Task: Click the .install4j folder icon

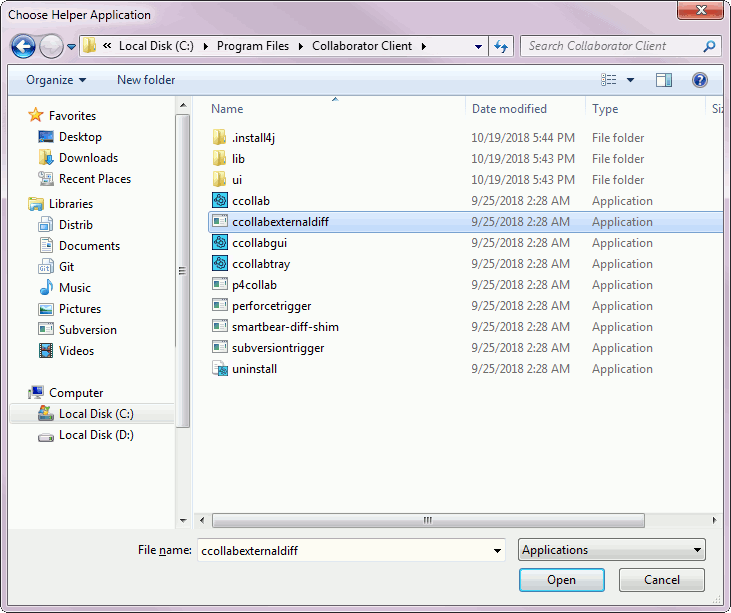Action: 219,138
